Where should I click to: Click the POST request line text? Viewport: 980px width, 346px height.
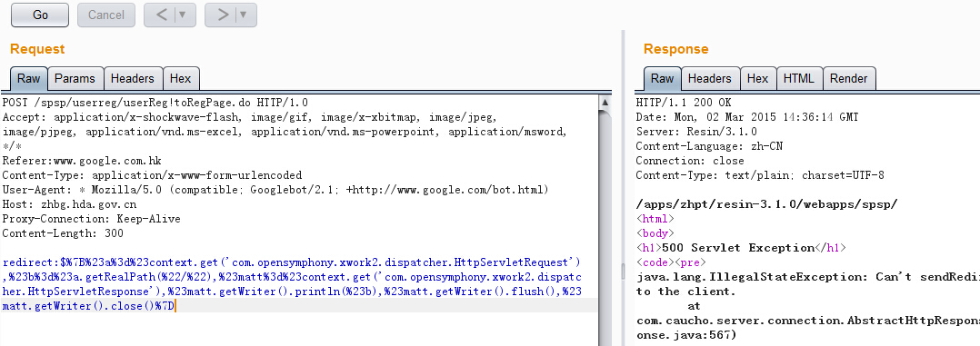(155, 103)
